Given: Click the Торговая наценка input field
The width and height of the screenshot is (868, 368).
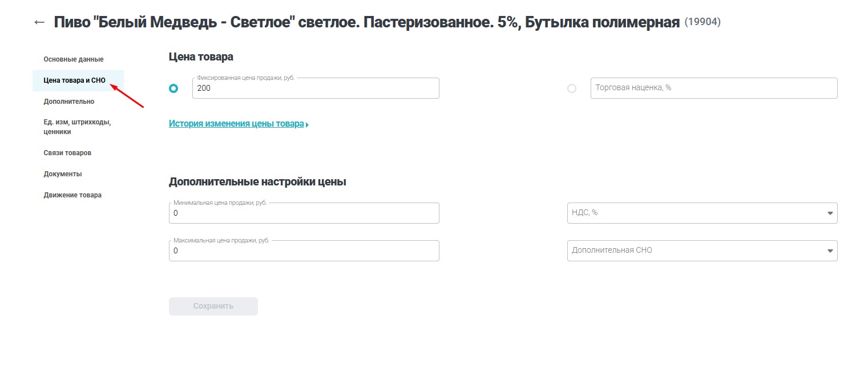Looking at the screenshot, I should pyautogui.click(x=712, y=88).
